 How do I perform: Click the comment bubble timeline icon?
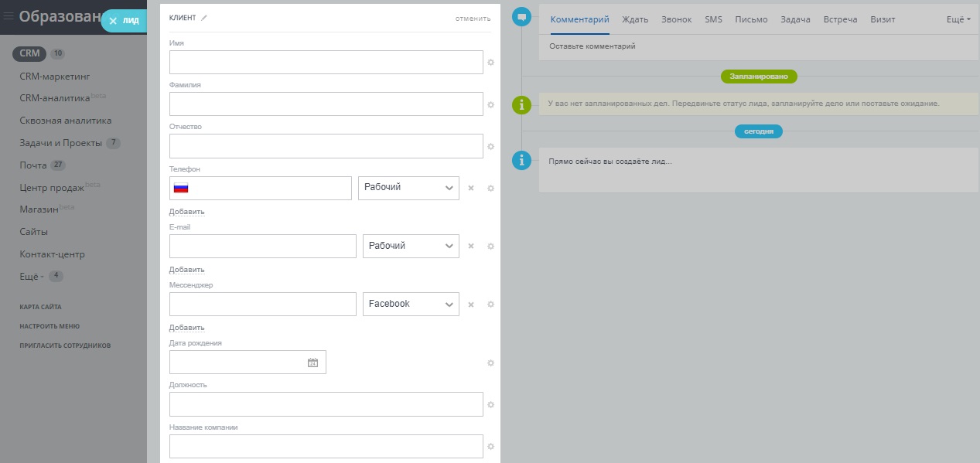522,17
